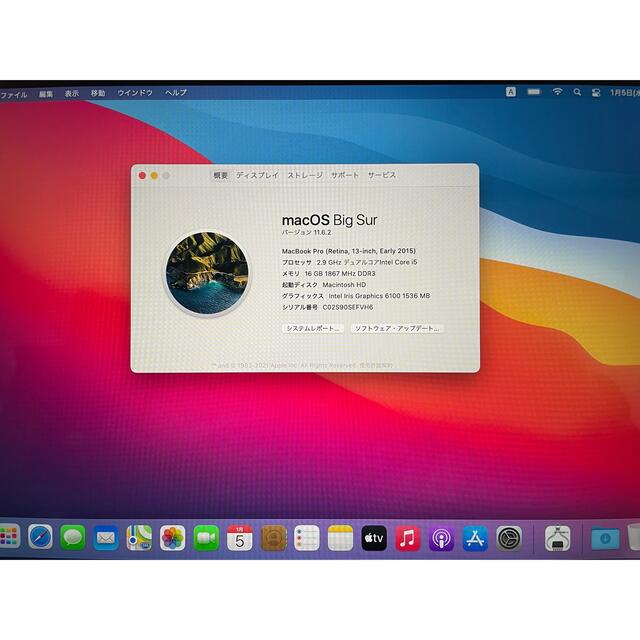Image resolution: width=640 pixels, height=640 pixels.
Task: Open Launchpad in the Dock
Action: (9, 536)
